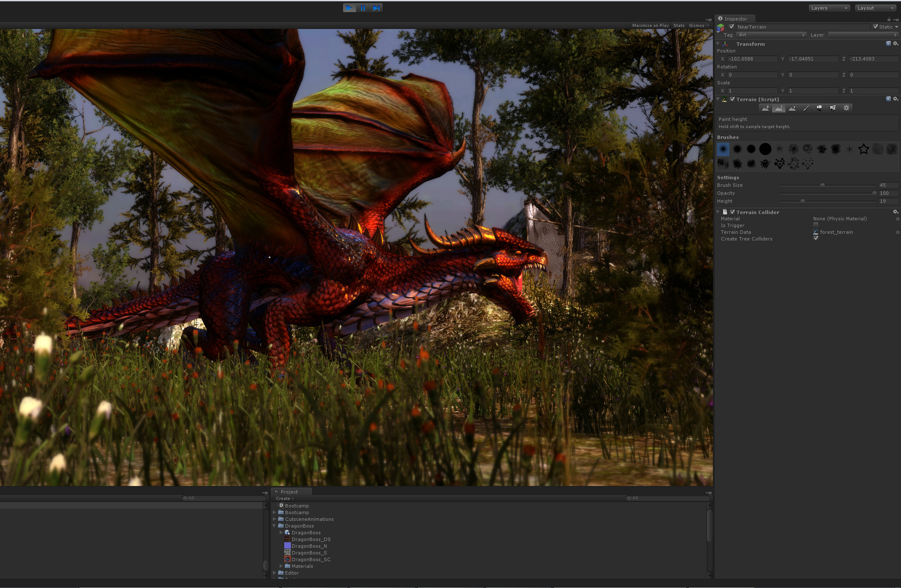Enable the Is Trigger checkbox
This screenshot has width=901, height=588.
click(816, 225)
